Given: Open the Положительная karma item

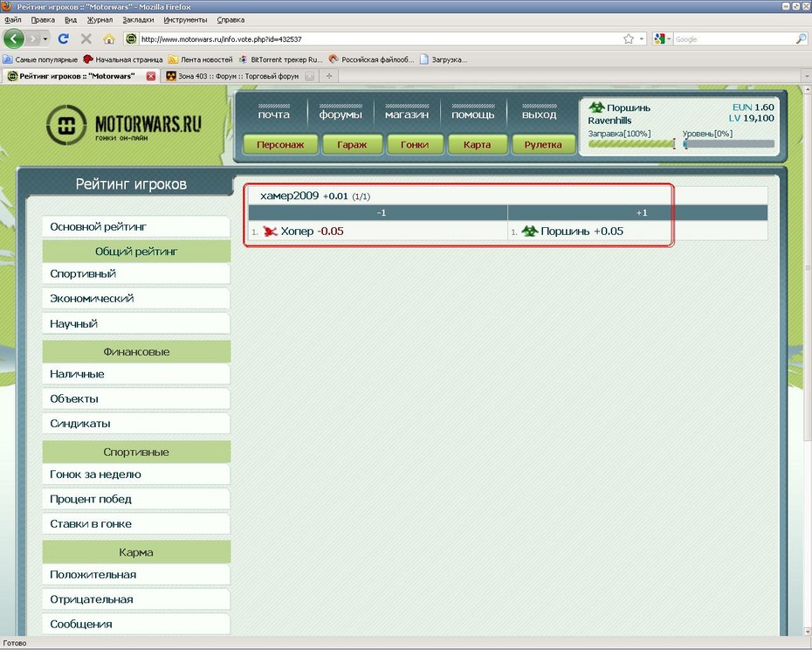Looking at the screenshot, I should [136, 574].
